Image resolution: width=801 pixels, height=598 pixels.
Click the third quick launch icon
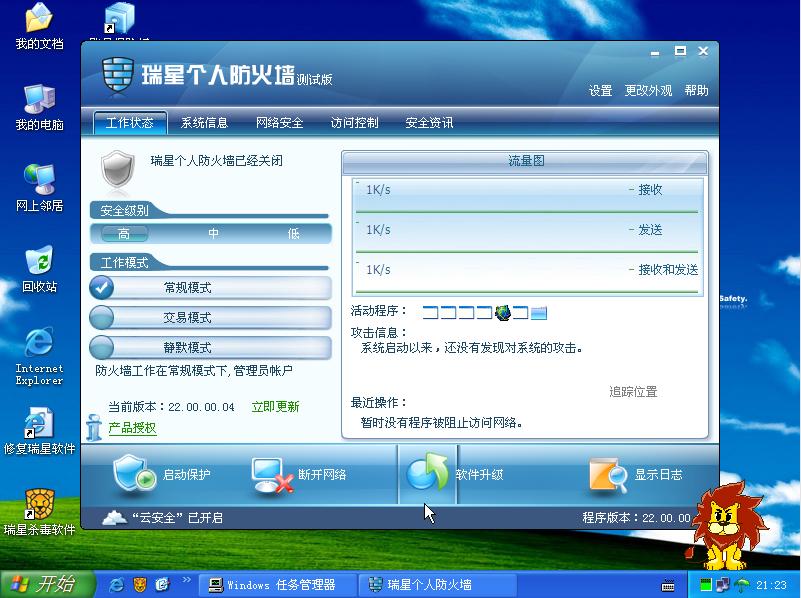pos(162,584)
